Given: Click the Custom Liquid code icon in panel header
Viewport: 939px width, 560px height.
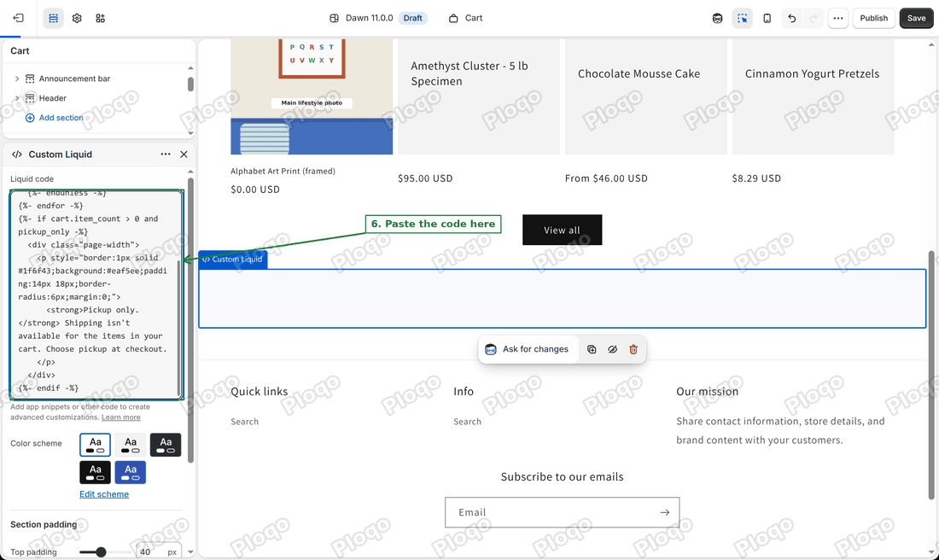Looking at the screenshot, I should (x=17, y=155).
